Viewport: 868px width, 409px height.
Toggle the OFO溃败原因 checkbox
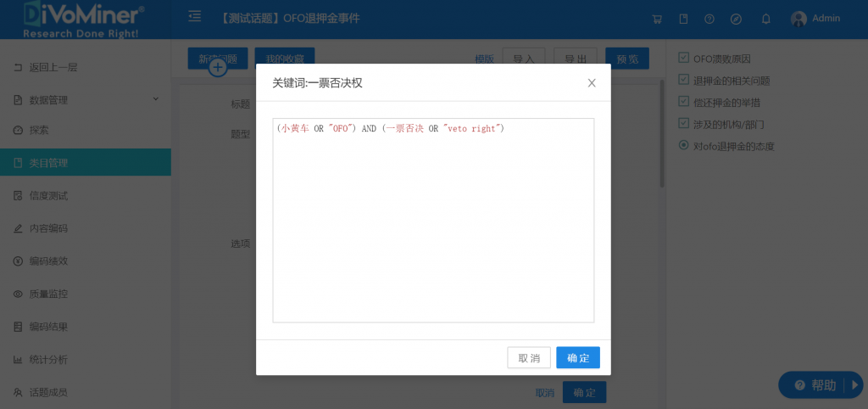[x=684, y=59]
